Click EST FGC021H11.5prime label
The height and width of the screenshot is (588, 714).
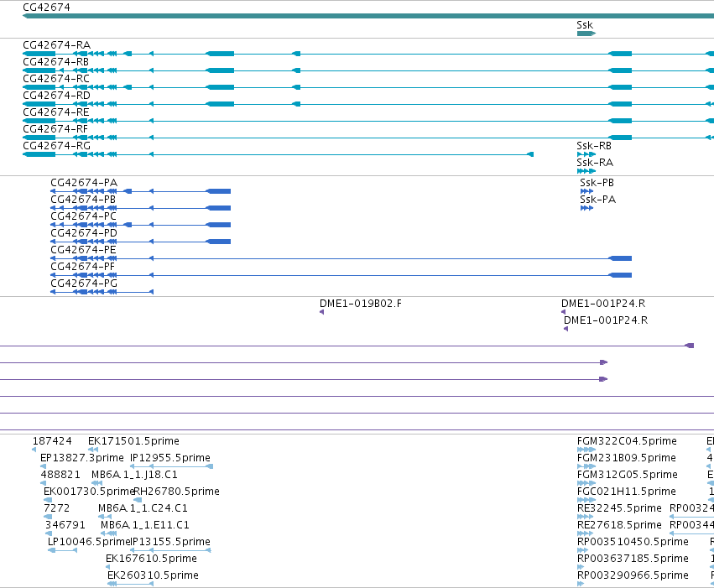click(x=627, y=492)
